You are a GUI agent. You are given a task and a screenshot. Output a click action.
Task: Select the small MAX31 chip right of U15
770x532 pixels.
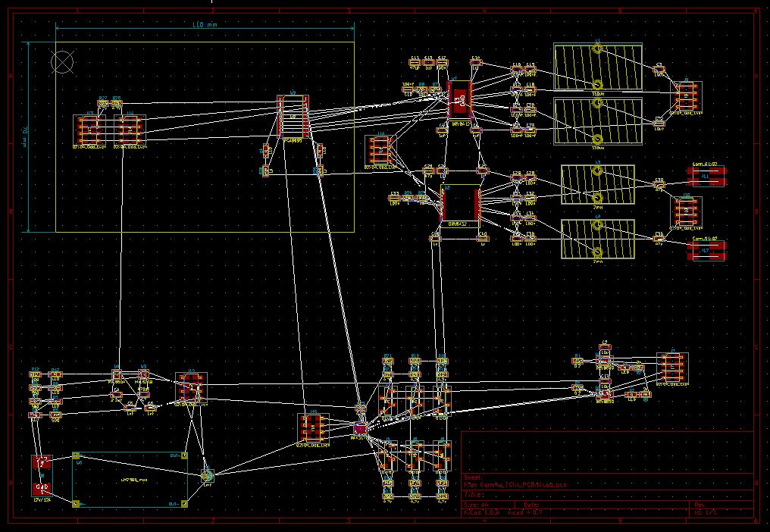(359, 428)
